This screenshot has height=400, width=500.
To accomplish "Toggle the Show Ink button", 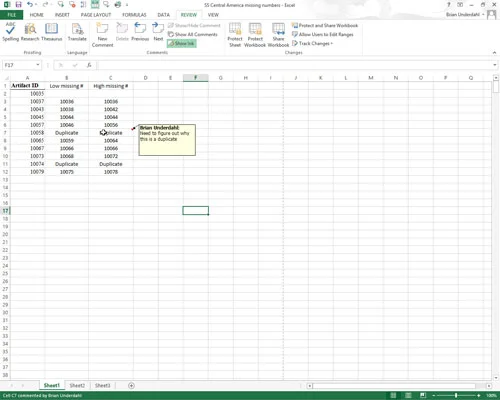I will point(182,43).
